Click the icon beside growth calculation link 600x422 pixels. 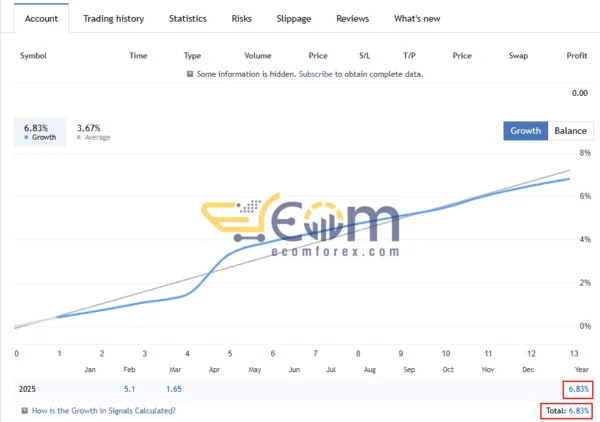[24, 411]
